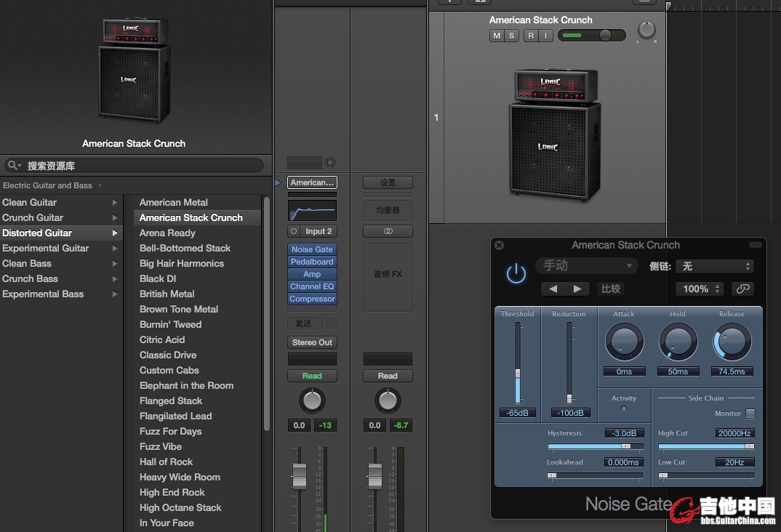Solo the American Stack Crunch track
Viewport: 781px width, 532px height.
pyautogui.click(x=511, y=36)
